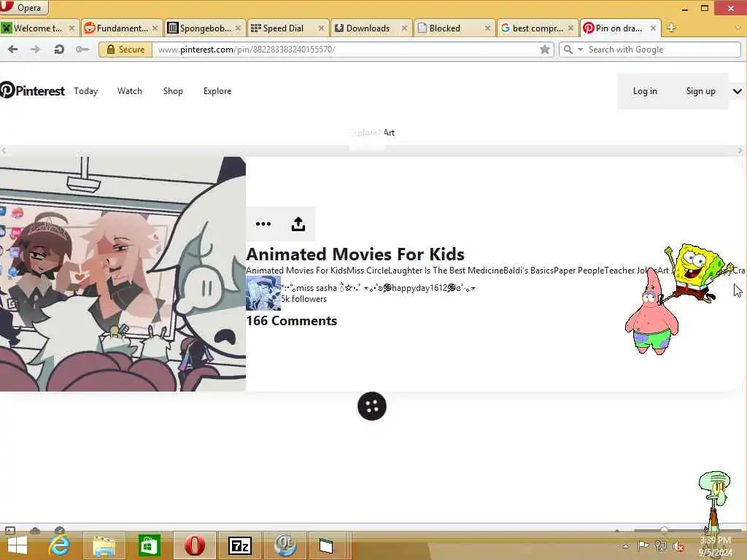Click the 5k followers text
This screenshot has width=747, height=560.
(303, 299)
